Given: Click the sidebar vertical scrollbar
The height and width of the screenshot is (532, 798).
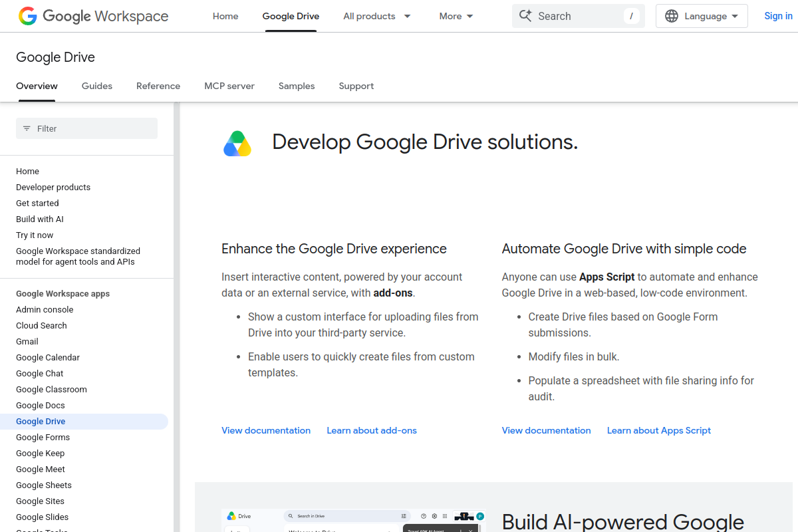Looking at the screenshot, I should coord(177,317).
